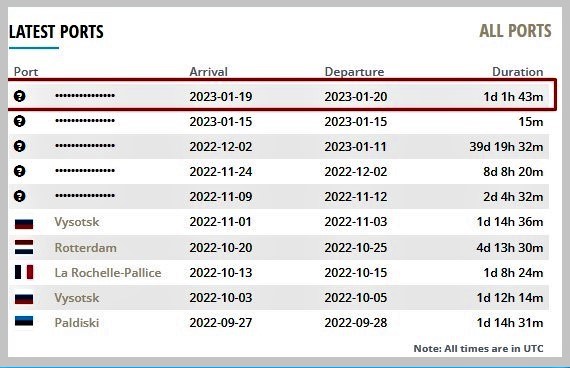The image size is (570, 368).
Task: Click the hidden port name with 15m duration
Action: tap(85, 120)
